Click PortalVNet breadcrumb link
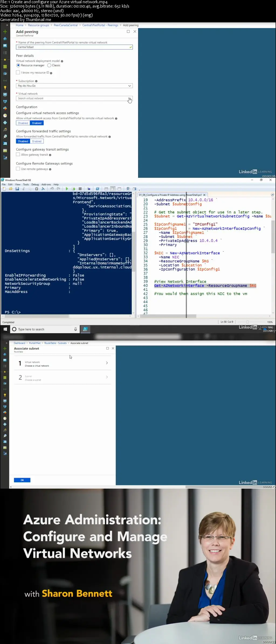 click(35, 343)
